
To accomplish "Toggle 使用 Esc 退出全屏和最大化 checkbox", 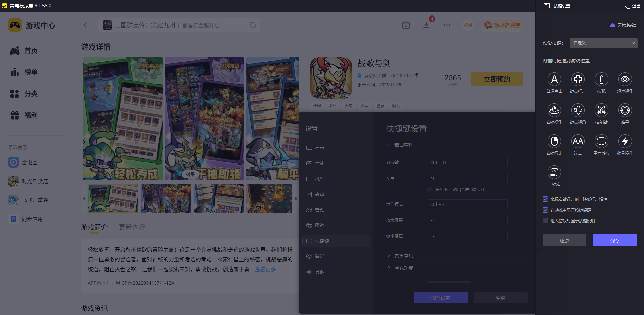I will [x=430, y=189].
